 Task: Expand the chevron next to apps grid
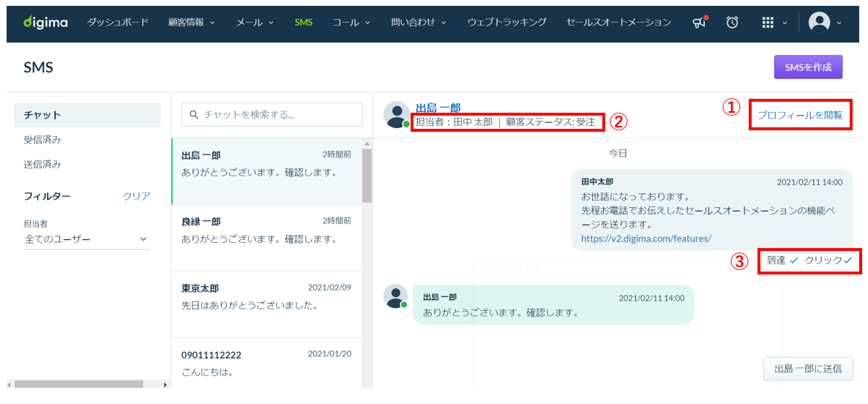(x=785, y=23)
